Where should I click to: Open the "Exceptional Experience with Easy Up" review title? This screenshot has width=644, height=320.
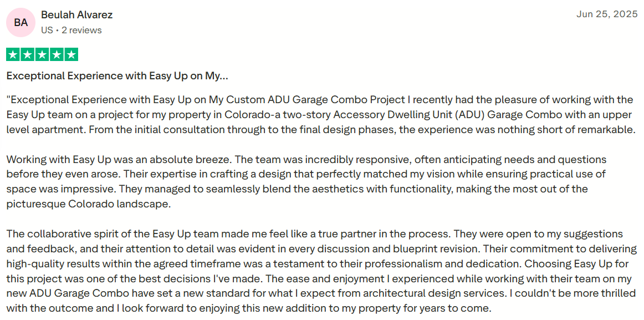[x=117, y=75]
